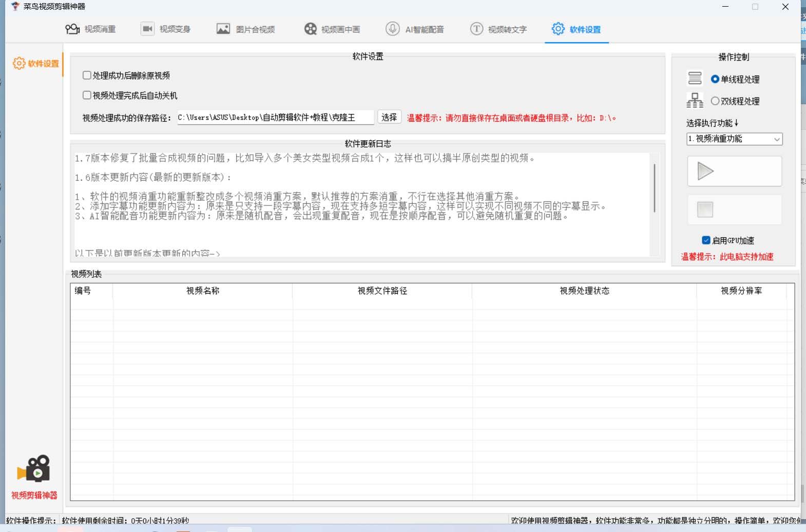Click the 视频画中画 film reel icon
The height and width of the screenshot is (532, 806).
[x=311, y=29]
